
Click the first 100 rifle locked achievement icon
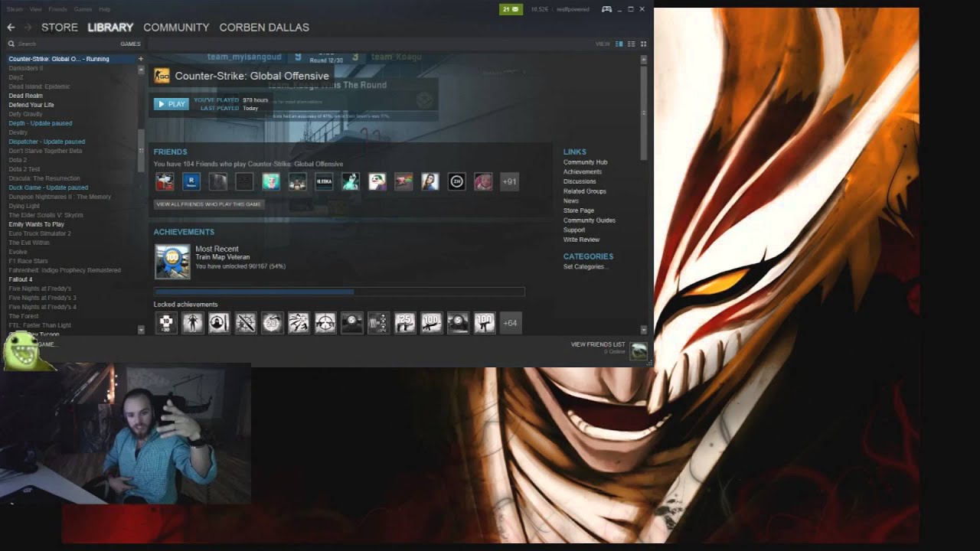pos(431,323)
